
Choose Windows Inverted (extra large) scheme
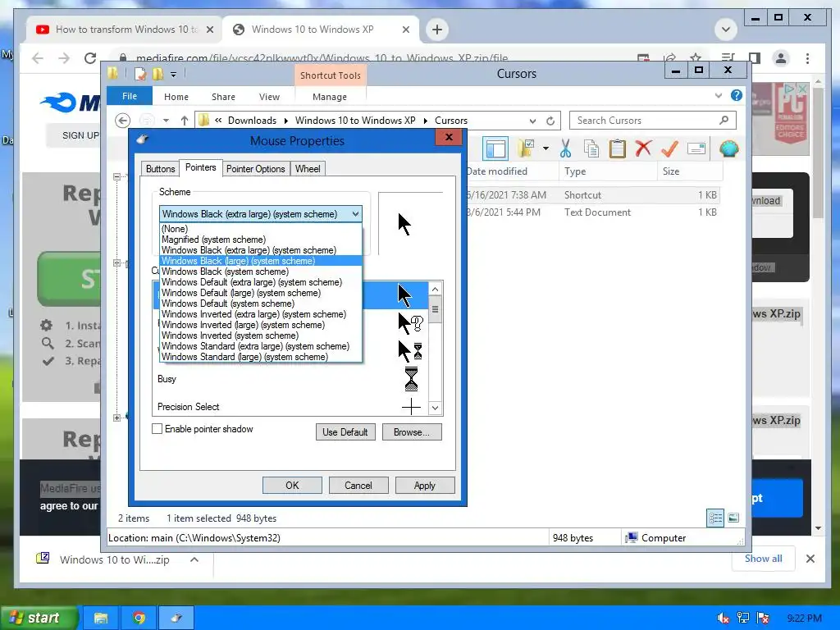click(x=261, y=314)
